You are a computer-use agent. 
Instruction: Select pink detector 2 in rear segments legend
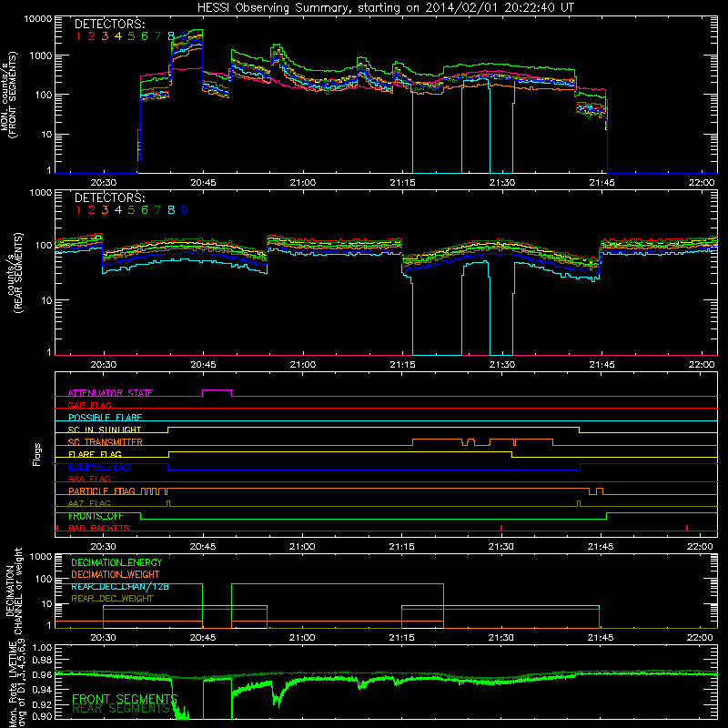click(x=92, y=210)
